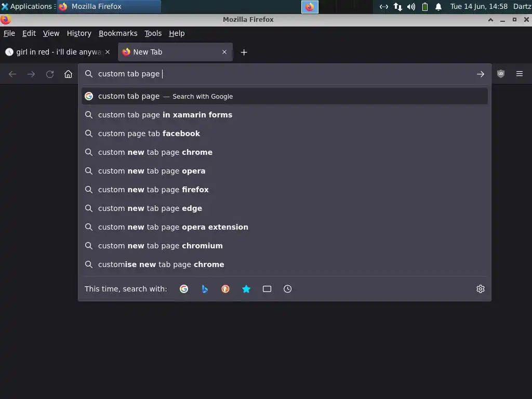Click the clock 'Tue 14 Jun, 14:58'

(478, 6)
